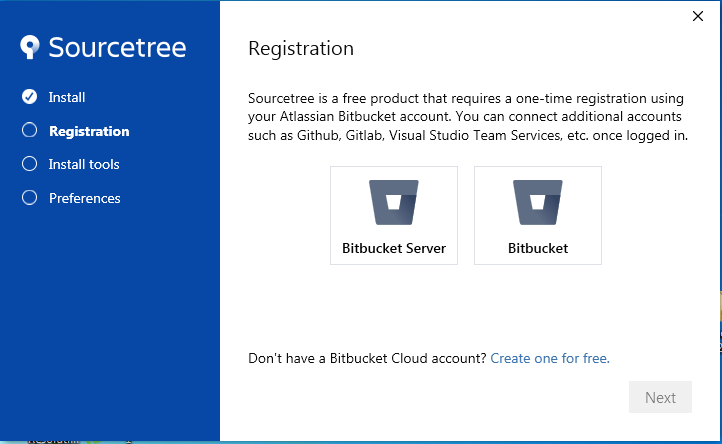Go to the Preferences step label
722x444 pixels.
85,198
